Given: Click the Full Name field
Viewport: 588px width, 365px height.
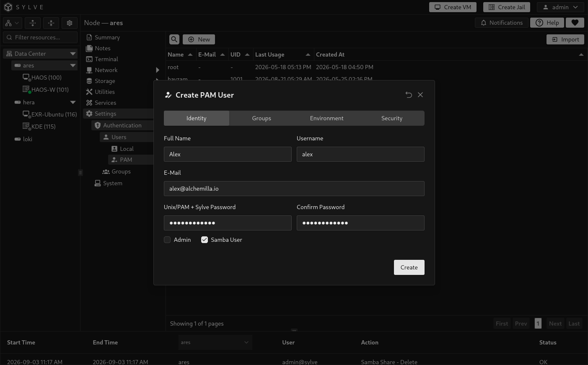Looking at the screenshot, I should tap(228, 154).
